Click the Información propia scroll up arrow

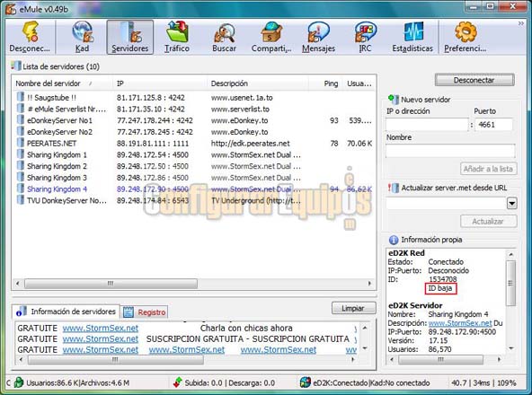[x=511, y=254]
